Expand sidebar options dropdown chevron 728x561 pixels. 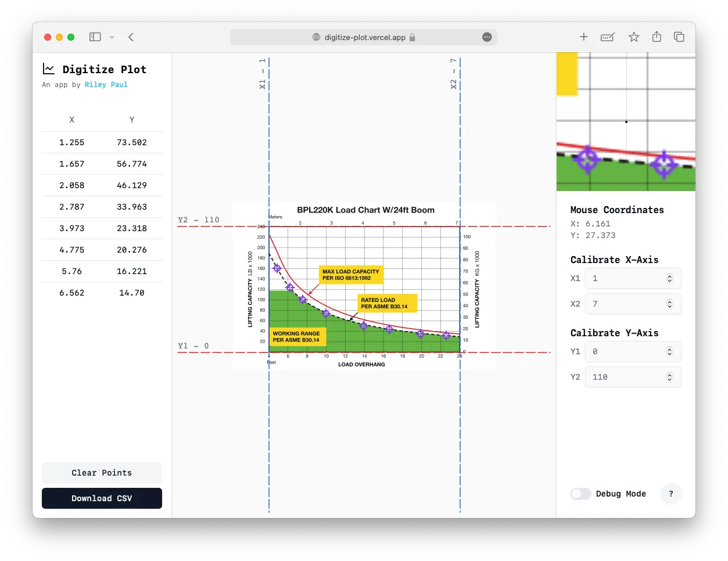click(x=112, y=37)
